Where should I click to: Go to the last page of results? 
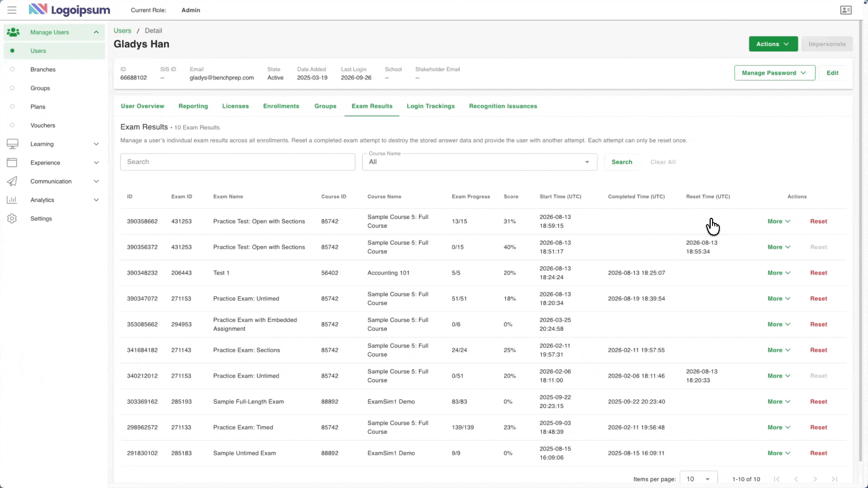(835, 479)
